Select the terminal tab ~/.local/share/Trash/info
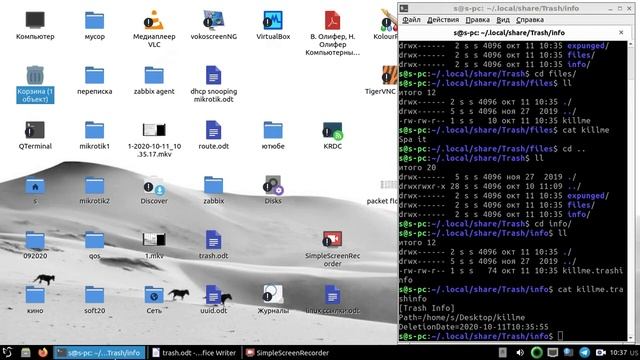This screenshot has width=640, height=360. pyautogui.click(x=509, y=33)
